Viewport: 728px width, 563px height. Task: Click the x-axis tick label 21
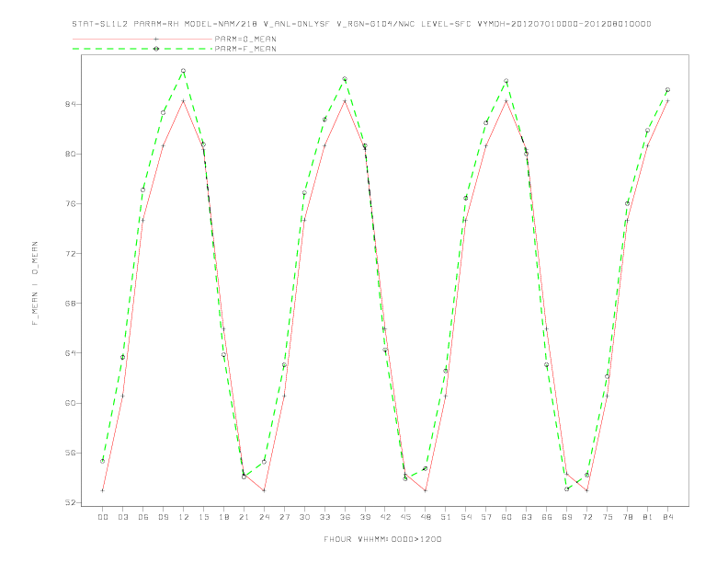point(244,517)
